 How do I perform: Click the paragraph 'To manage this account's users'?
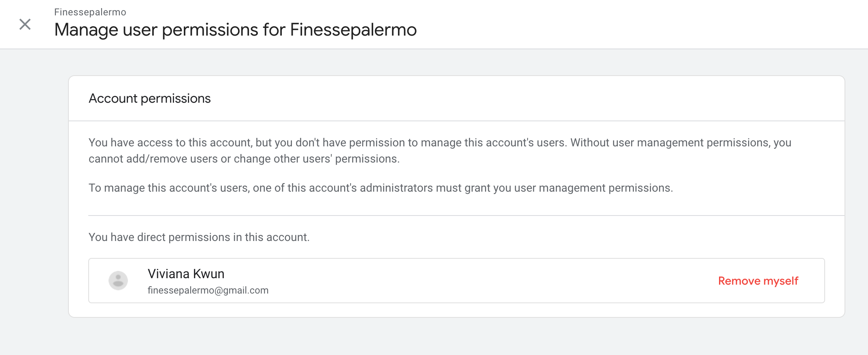point(381,188)
